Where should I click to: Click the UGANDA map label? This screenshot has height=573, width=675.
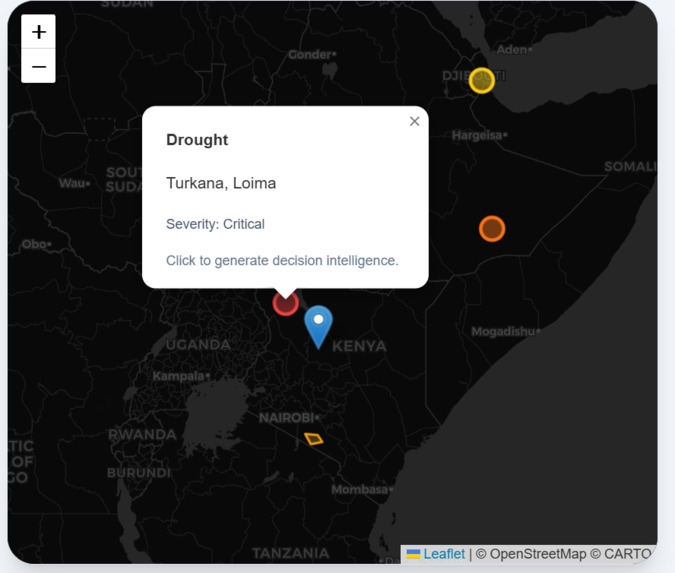198,344
